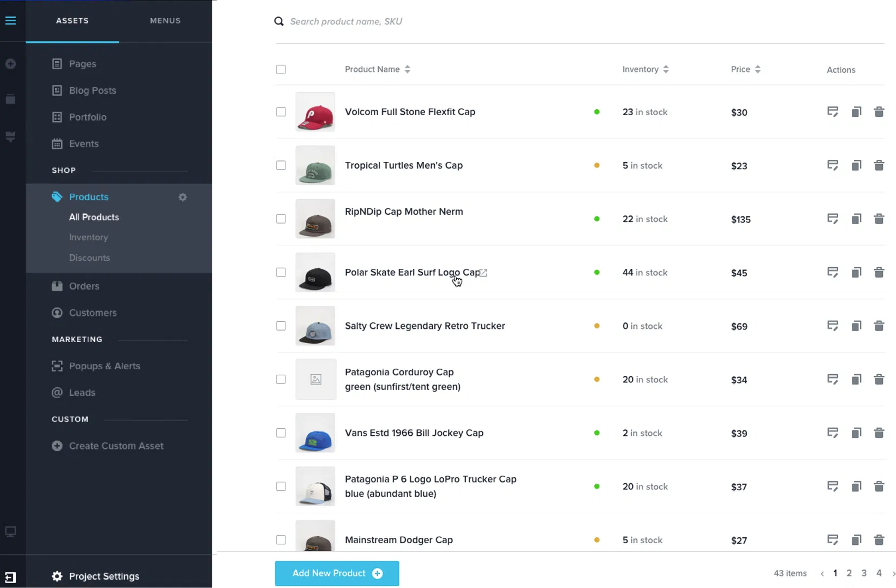The width and height of the screenshot is (896, 588).
Task: Check Polar Skate Earl Surf Logo Cap row
Action: tap(281, 272)
